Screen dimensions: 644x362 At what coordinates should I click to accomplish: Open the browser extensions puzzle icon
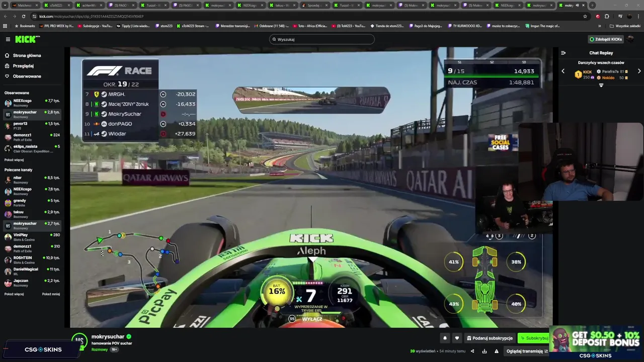tap(607, 16)
